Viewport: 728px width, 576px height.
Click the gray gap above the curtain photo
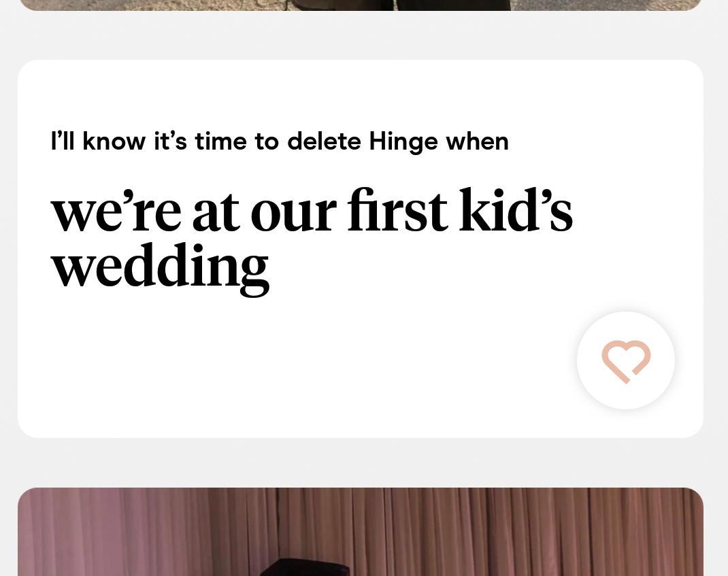click(361, 462)
